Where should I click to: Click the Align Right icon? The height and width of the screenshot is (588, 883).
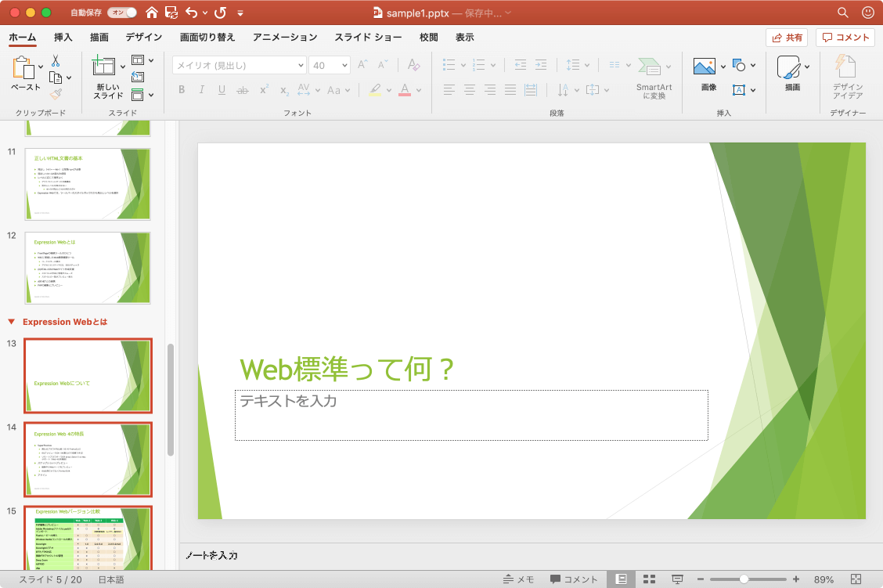[x=490, y=89]
